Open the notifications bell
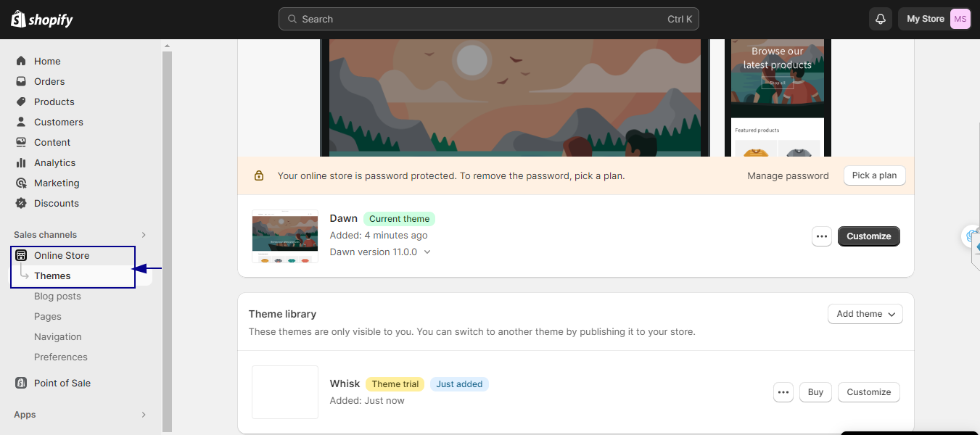Viewport: 980px width, 435px height. (881, 19)
